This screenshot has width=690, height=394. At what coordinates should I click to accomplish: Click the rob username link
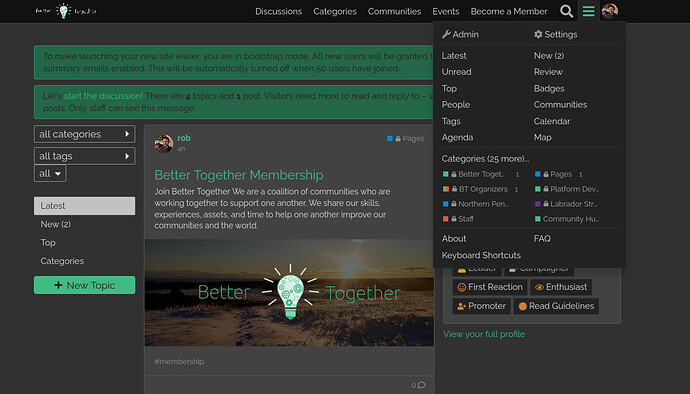(x=184, y=138)
